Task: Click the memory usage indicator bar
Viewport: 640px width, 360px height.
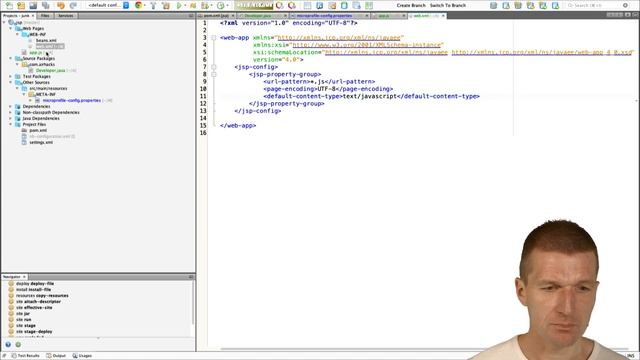Action: (x=253, y=5)
